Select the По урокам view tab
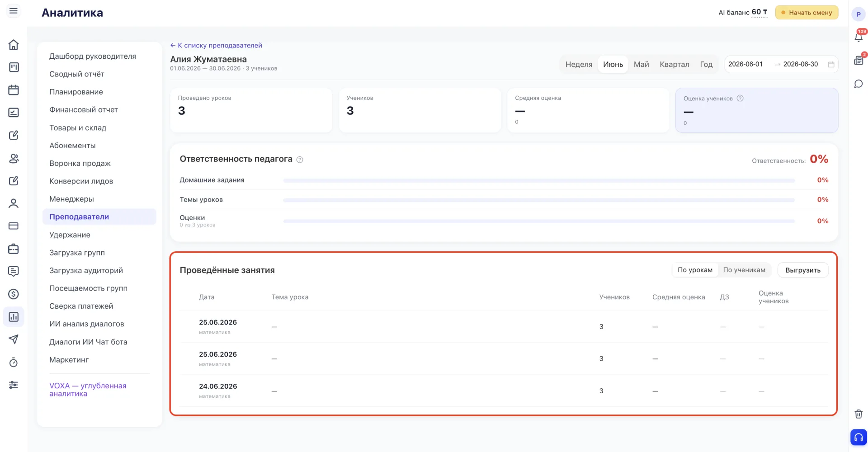This screenshot has width=868, height=452. pyautogui.click(x=695, y=270)
